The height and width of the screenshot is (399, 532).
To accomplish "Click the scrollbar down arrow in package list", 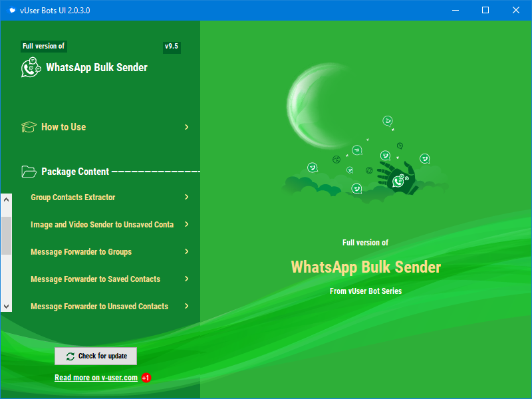I will (x=6, y=307).
